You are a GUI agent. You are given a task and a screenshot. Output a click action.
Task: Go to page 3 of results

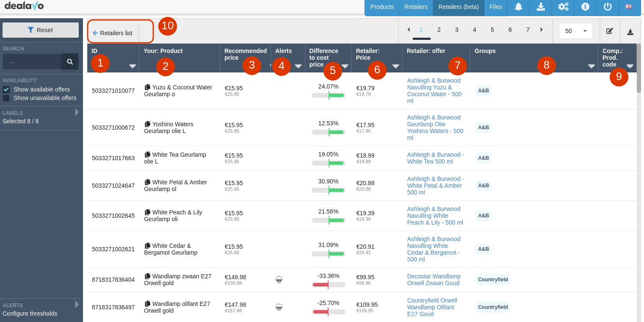(457, 30)
